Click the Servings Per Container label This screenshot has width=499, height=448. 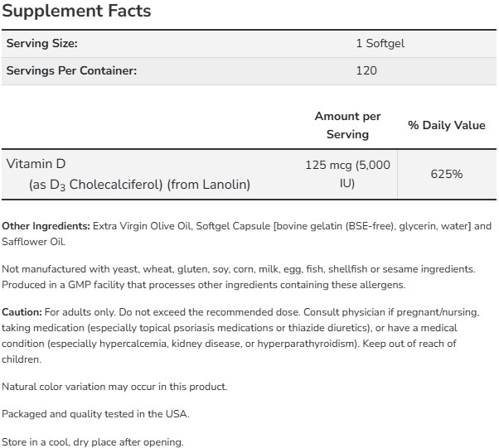click(71, 70)
